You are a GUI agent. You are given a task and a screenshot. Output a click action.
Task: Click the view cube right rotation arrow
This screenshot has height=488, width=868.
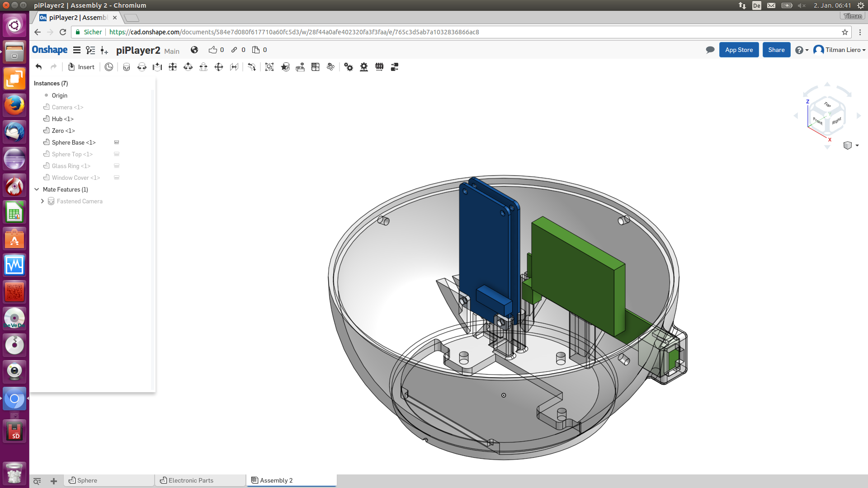[859, 116]
